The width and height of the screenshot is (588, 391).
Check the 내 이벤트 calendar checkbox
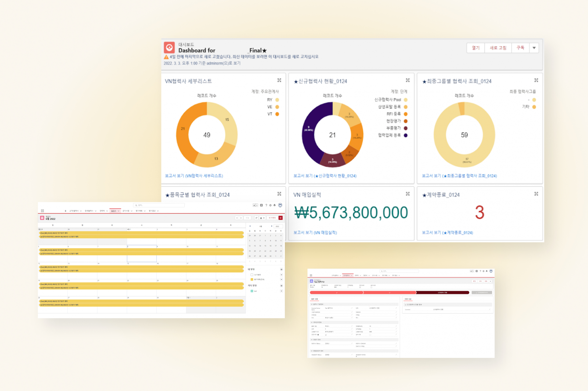(x=252, y=275)
